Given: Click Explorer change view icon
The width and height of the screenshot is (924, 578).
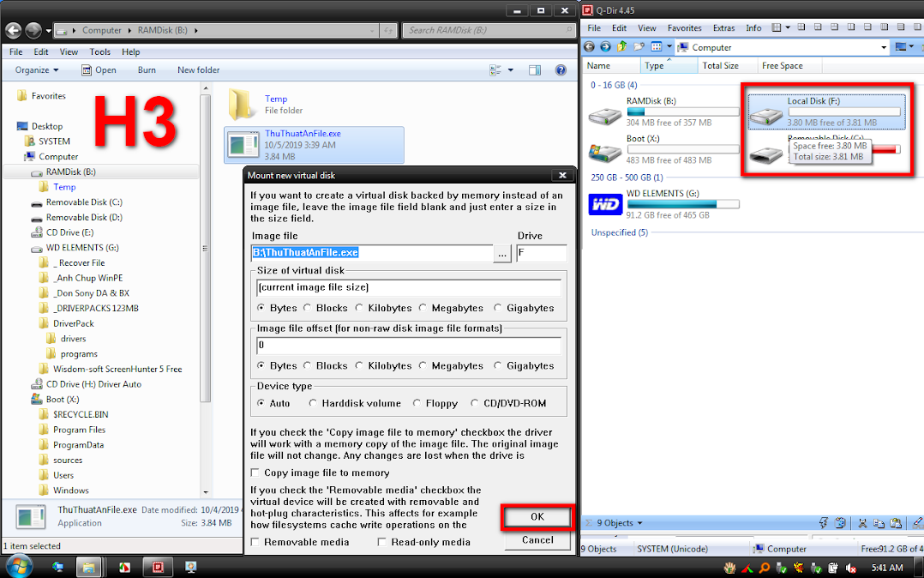Looking at the screenshot, I should click(495, 70).
